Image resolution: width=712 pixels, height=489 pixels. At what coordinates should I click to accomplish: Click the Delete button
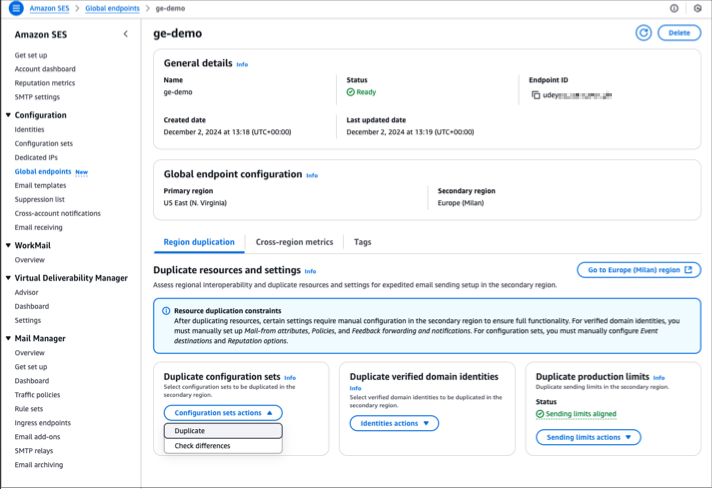(679, 33)
